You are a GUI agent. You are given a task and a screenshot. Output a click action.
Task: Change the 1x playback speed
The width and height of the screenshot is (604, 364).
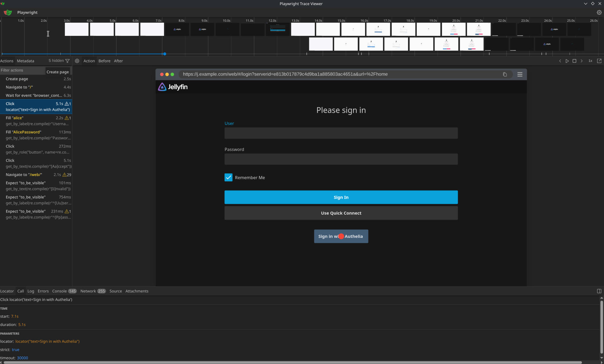[x=590, y=61]
